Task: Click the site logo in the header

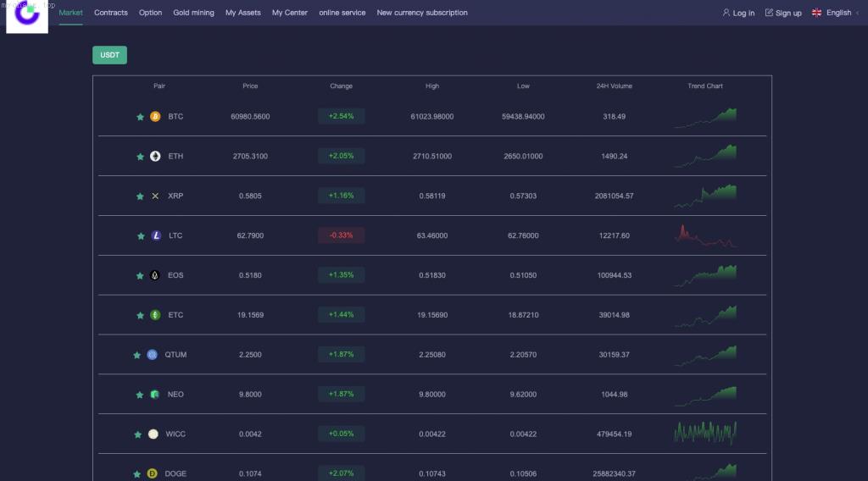Action: pyautogui.click(x=27, y=15)
